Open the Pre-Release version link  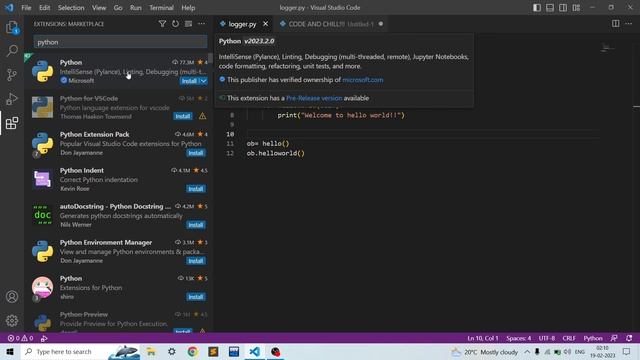tap(314, 98)
